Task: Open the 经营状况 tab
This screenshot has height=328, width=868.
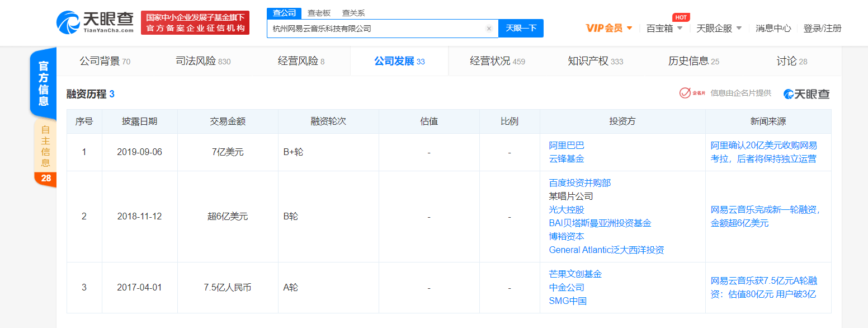Action: point(497,62)
